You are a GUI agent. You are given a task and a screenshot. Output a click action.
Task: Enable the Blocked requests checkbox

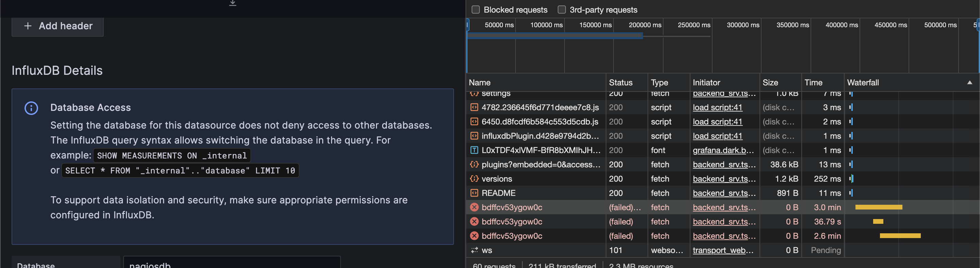(476, 10)
